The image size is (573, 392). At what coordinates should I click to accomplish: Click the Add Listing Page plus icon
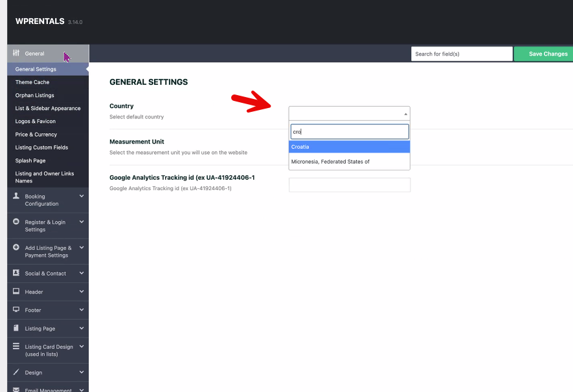click(x=16, y=247)
